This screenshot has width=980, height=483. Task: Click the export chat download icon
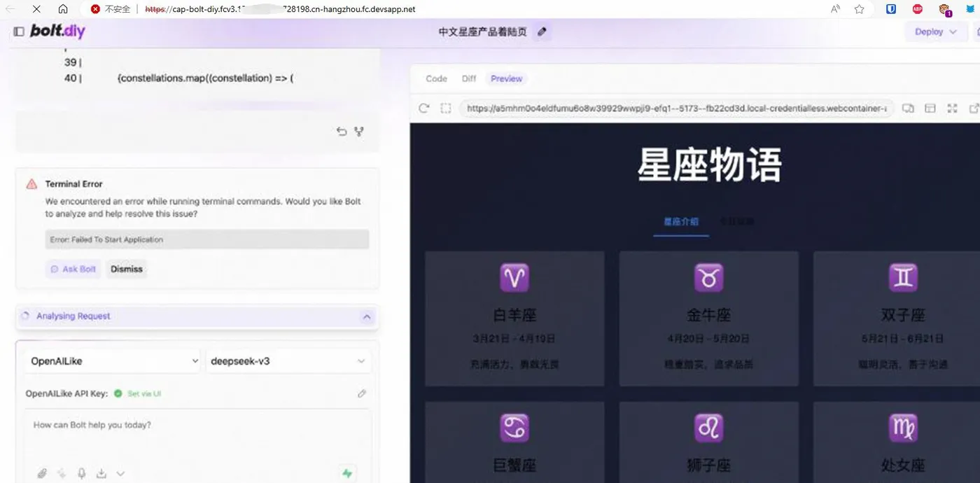(101, 474)
